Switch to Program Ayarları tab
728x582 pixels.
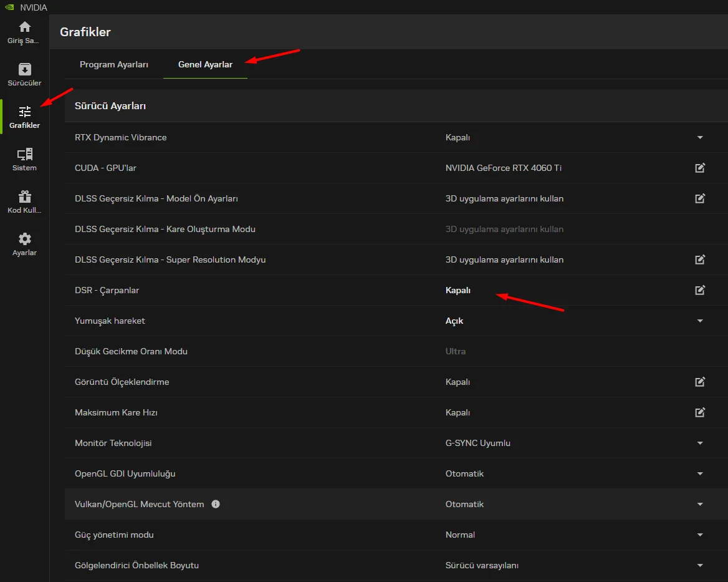113,65
